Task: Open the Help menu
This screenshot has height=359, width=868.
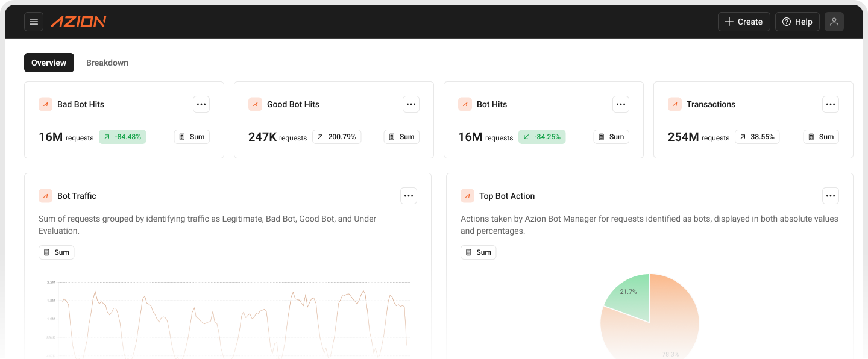Action: pyautogui.click(x=797, y=22)
